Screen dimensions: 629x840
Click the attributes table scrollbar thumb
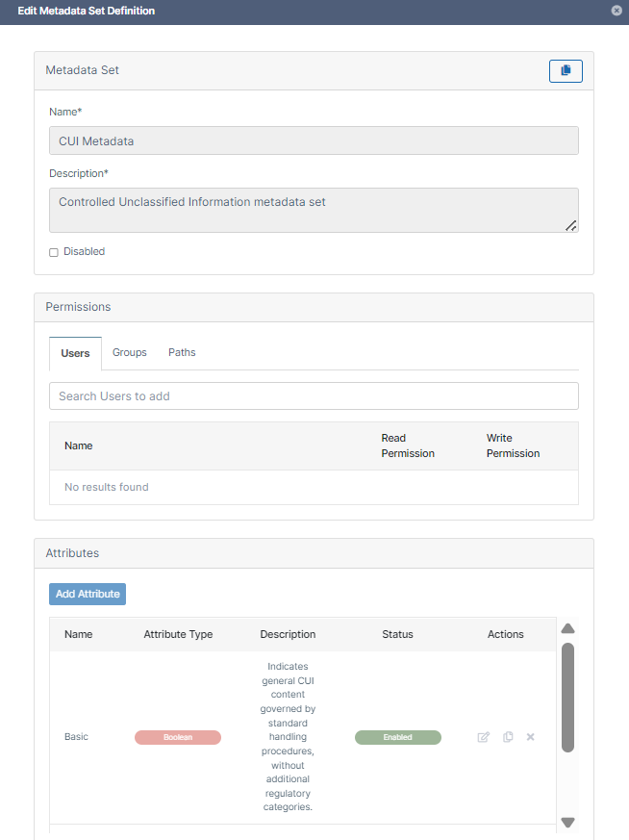(x=567, y=698)
